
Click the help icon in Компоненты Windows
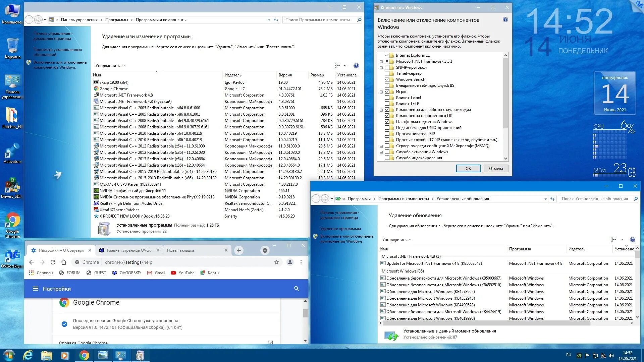505,20
